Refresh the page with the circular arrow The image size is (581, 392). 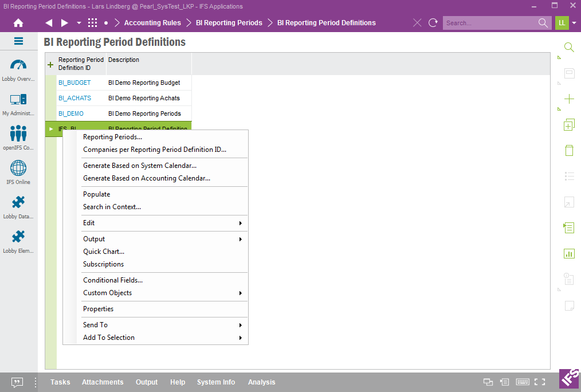[433, 23]
